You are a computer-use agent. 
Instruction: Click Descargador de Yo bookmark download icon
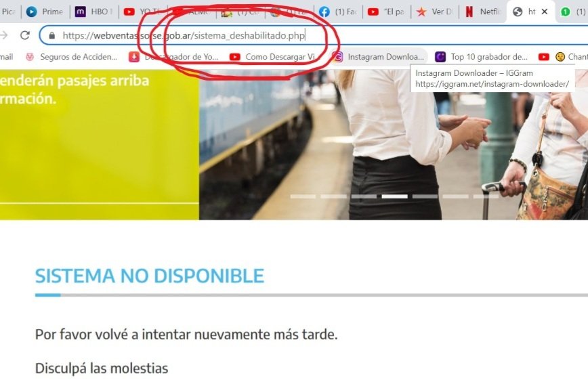tap(134, 57)
